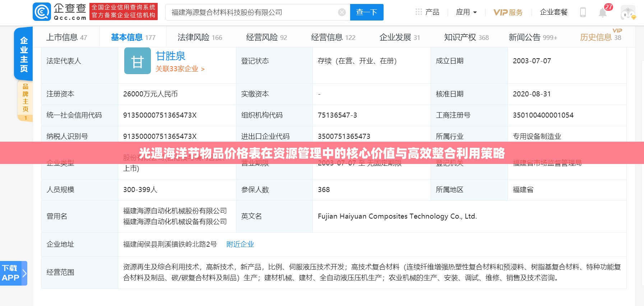Select 经营范围 description text
644x306 pixels.
(372, 272)
